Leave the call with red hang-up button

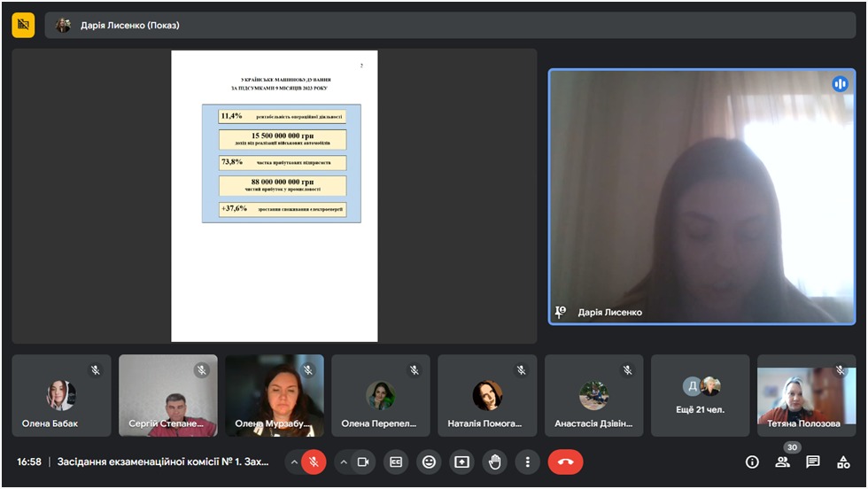point(565,462)
